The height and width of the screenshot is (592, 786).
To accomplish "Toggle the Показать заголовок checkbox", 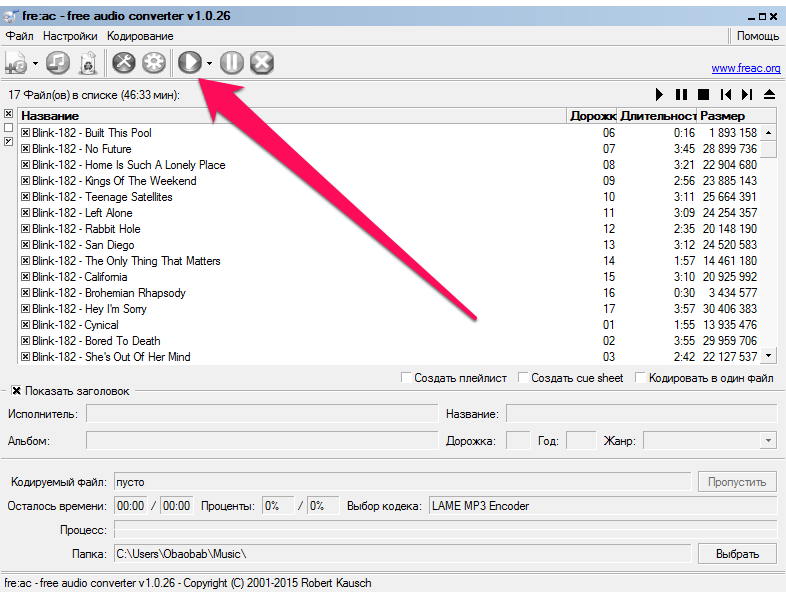I will (17, 391).
